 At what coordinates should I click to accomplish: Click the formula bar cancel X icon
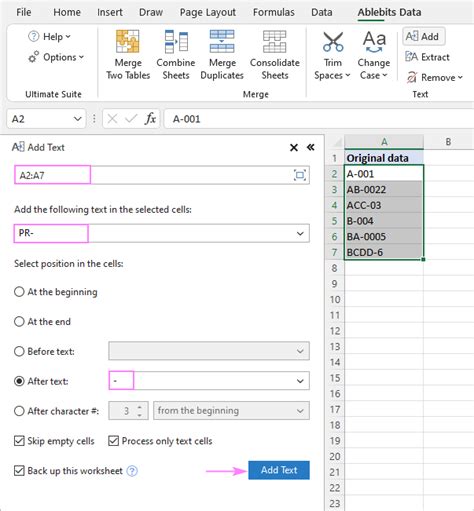click(112, 119)
